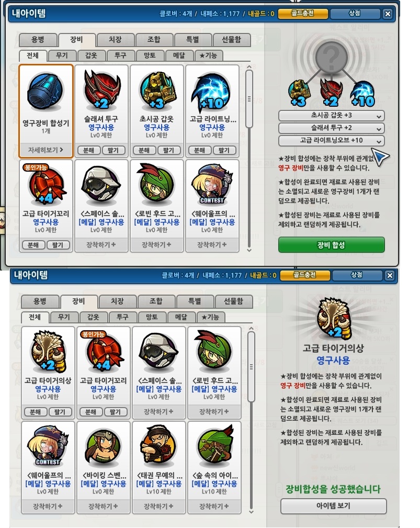420x528 pixels.
Task: Click the green 장비 합성 button
Action: [332, 245]
